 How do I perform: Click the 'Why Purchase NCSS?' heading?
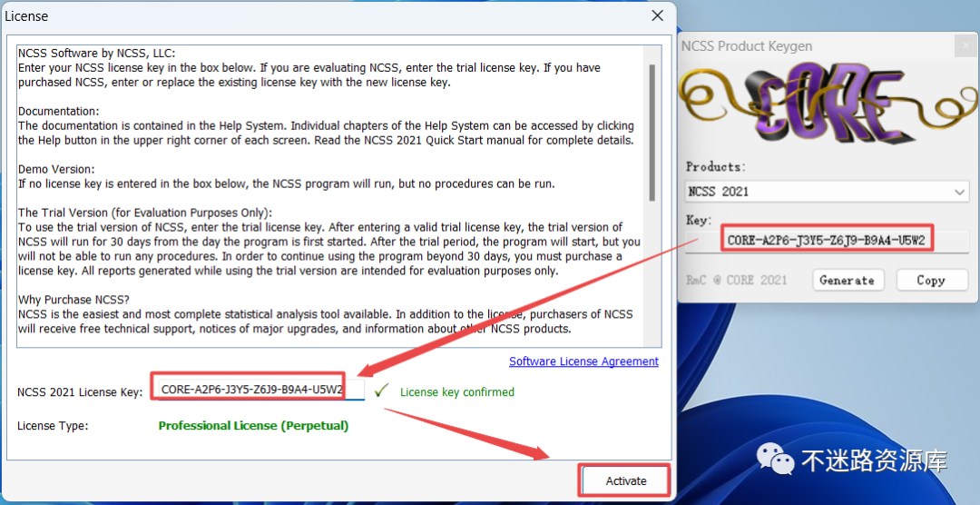coord(73,300)
